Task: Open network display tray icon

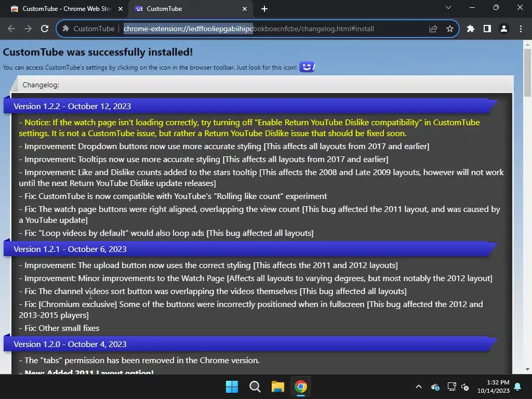Action: (451, 387)
